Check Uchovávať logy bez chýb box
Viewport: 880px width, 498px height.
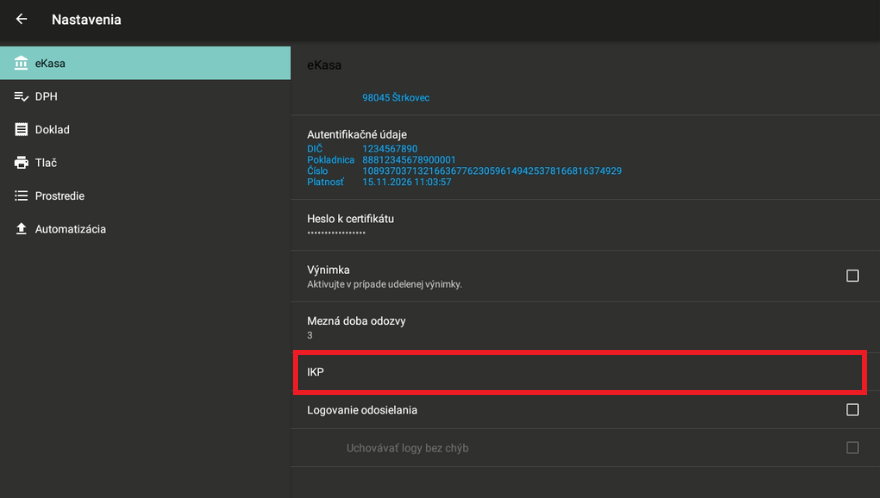(852, 448)
